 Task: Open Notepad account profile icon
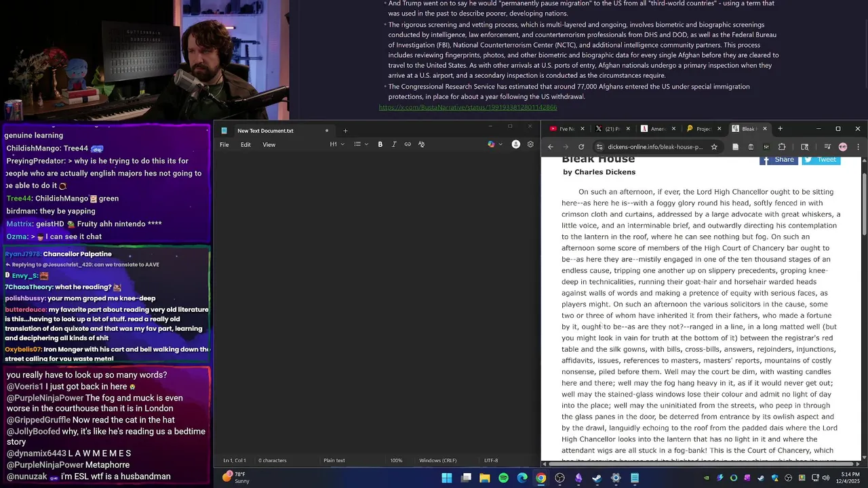pyautogui.click(x=515, y=144)
